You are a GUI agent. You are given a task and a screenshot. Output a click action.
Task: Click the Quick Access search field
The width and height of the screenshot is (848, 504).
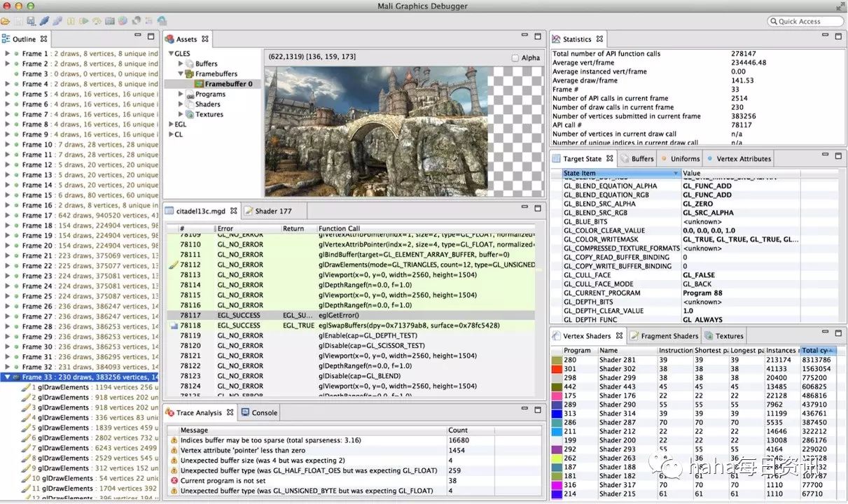coord(805,22)
